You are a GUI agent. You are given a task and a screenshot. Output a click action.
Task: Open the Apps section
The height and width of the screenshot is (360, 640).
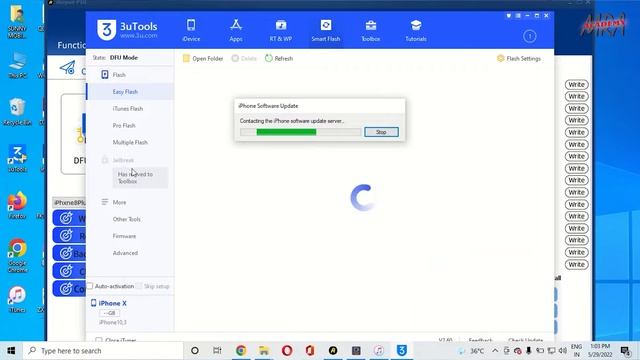click(236, 31)
